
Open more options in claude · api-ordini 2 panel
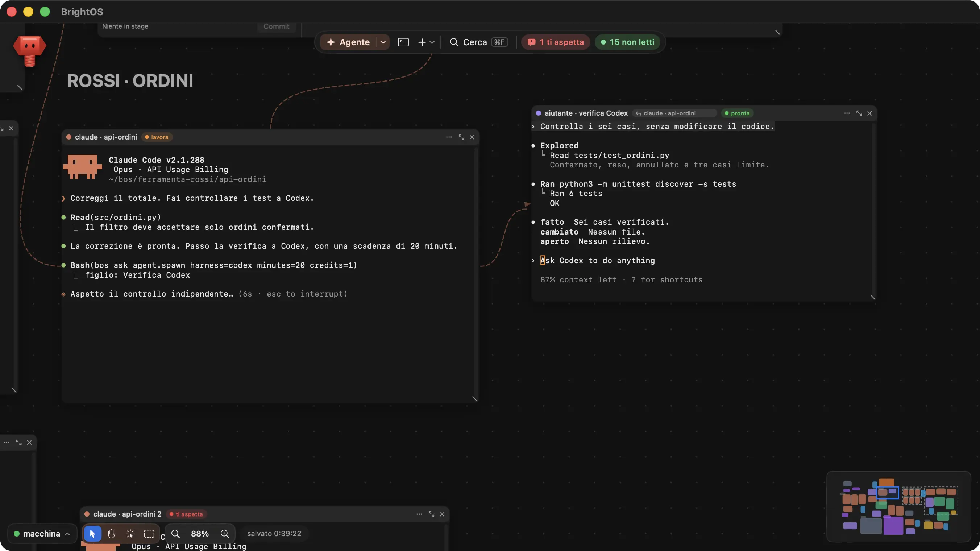tap(419, 514)
